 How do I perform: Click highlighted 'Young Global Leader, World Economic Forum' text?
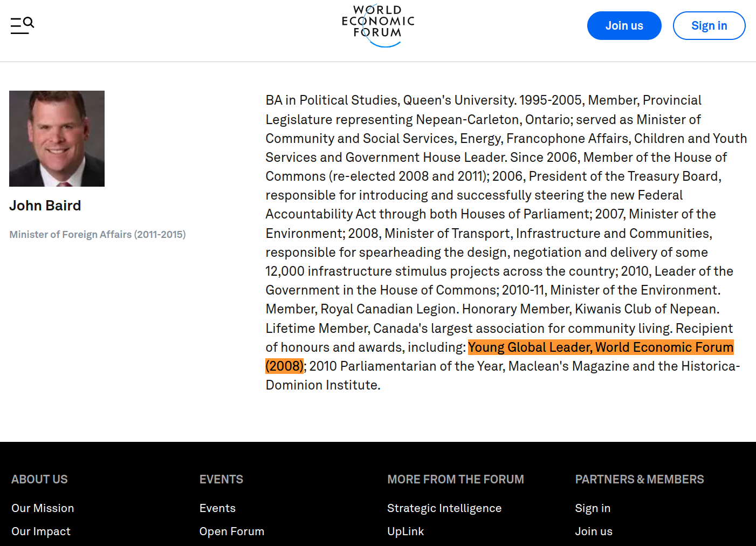point(601,347)
